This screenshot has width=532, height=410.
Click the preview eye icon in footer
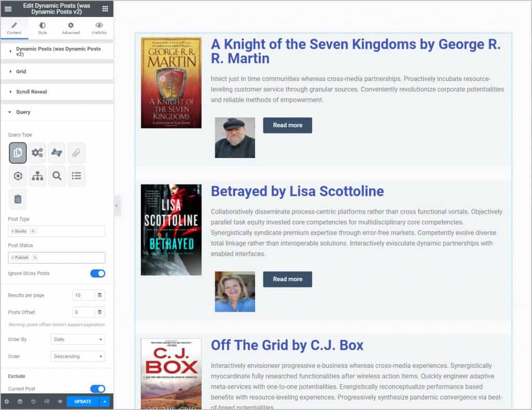point(60,402)
